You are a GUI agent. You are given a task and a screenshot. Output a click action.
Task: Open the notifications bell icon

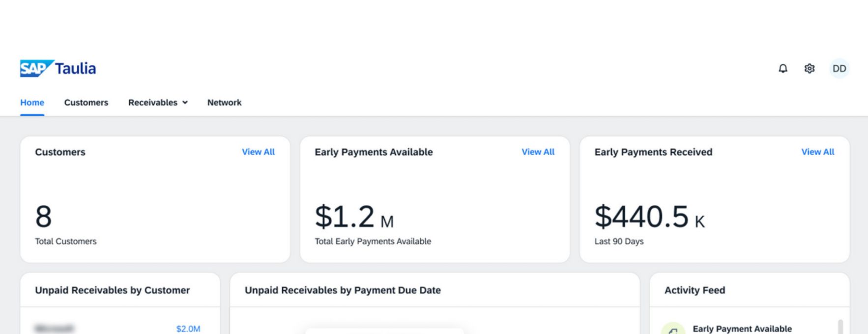[x=783, y=68]
